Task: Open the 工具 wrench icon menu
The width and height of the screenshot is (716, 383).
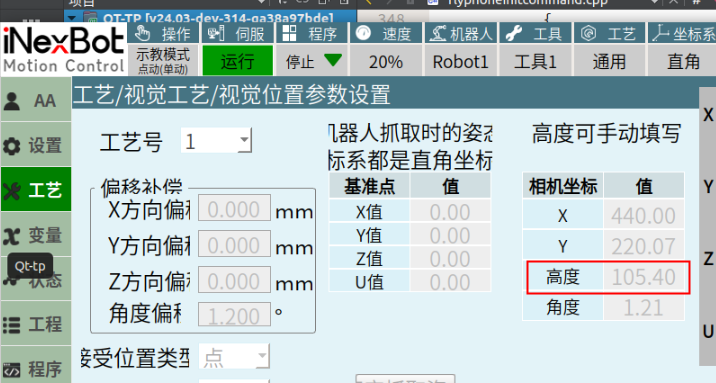Action: pyautogui.click(x=535, y=34)
